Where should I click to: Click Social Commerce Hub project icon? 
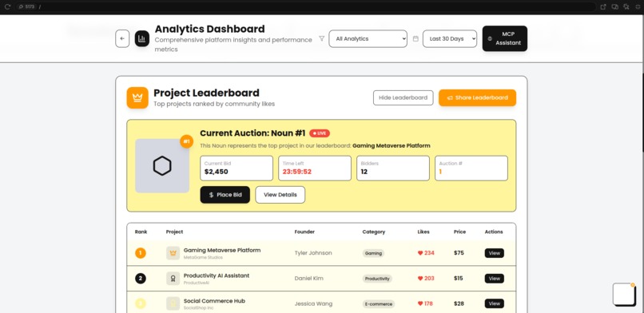tap(173, 304)
